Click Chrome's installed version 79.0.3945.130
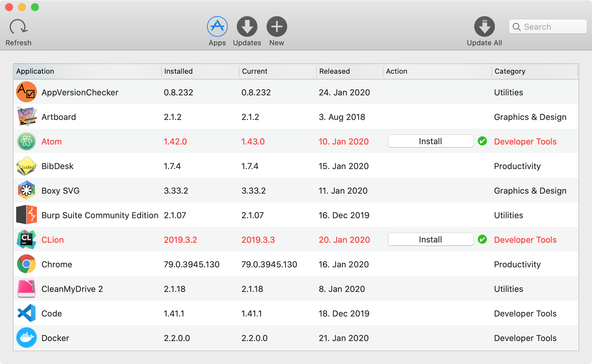Image resolution: width=592 pixels, height=364 pixels. point(192,264)
